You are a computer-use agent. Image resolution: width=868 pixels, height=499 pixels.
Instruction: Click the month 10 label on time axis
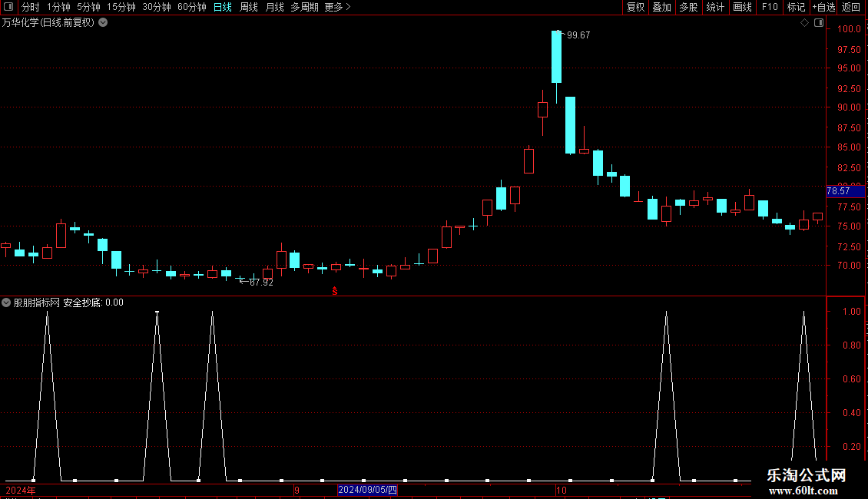pyautogui.click(x=562, y=491)
